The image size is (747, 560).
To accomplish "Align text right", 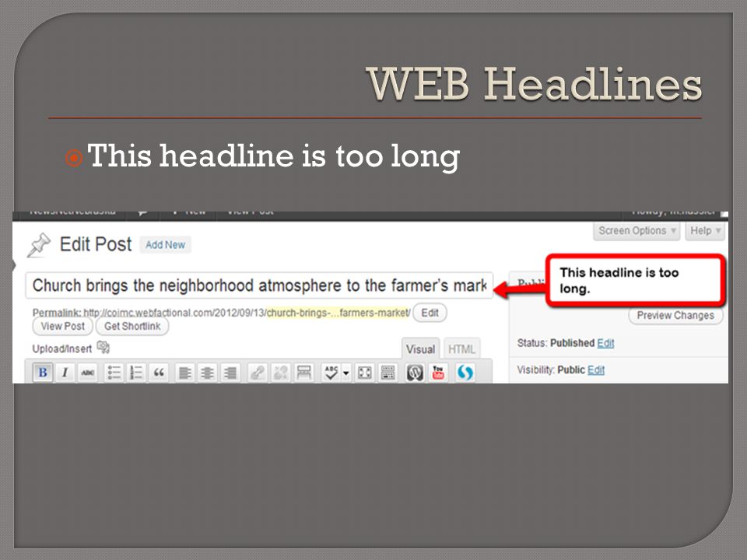I will pyautogui.click(x=230, y=373).
